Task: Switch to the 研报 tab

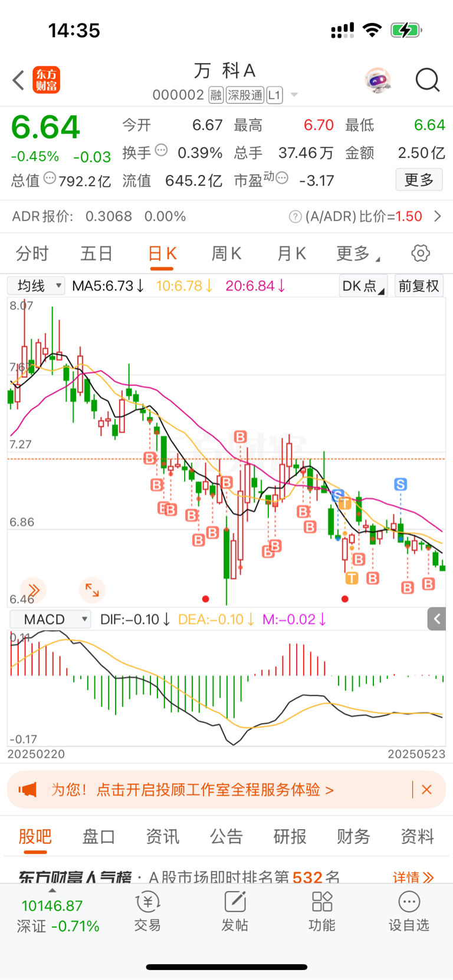Action: point(290,836)
